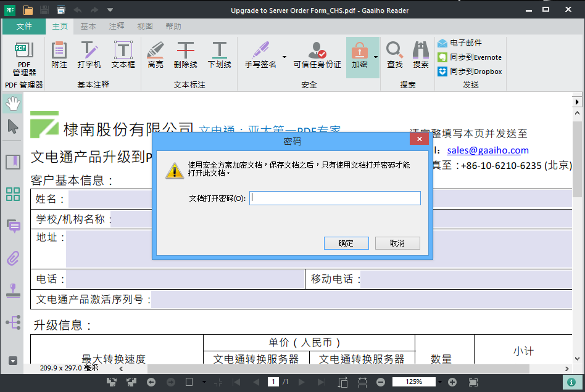Open the Comments panel
This screenshot has height=392, width=585.
click(12, 226)
